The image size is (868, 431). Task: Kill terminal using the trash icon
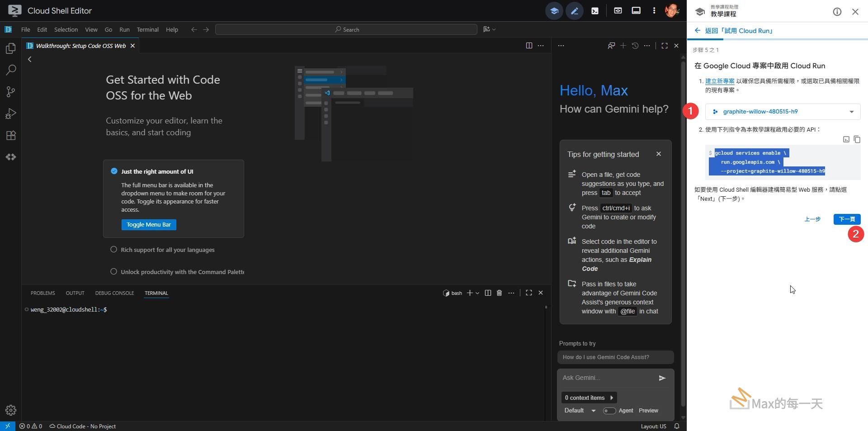(x=499, y=293)
